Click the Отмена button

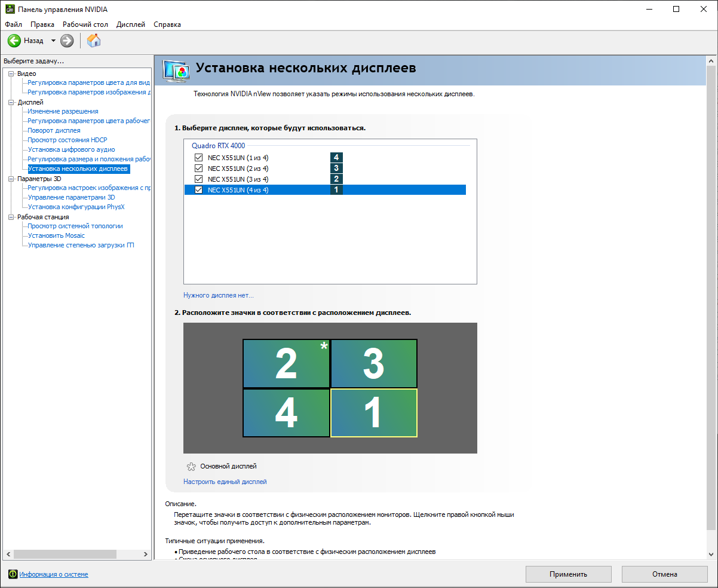click(x=665, y=574)
